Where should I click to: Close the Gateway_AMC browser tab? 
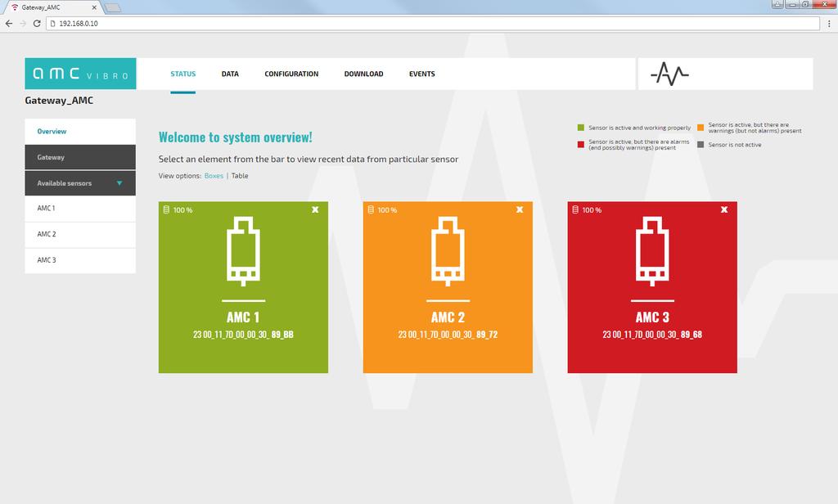point(94,7)
